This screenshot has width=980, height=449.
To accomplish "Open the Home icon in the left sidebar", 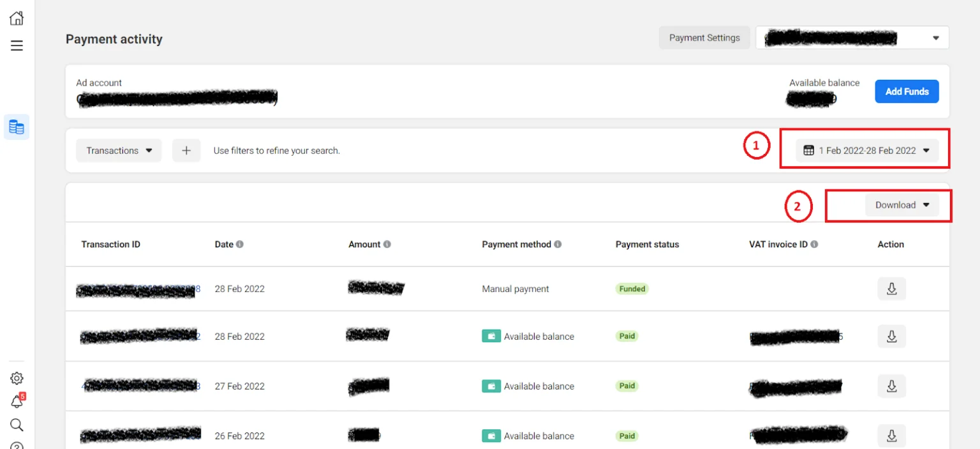I will (16, 18).
